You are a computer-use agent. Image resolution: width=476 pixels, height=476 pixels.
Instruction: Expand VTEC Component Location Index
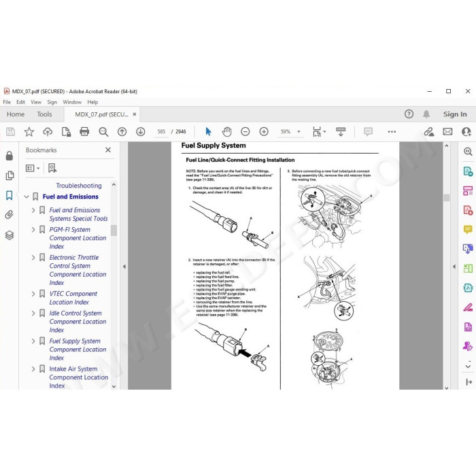click(x=33, y=294)
